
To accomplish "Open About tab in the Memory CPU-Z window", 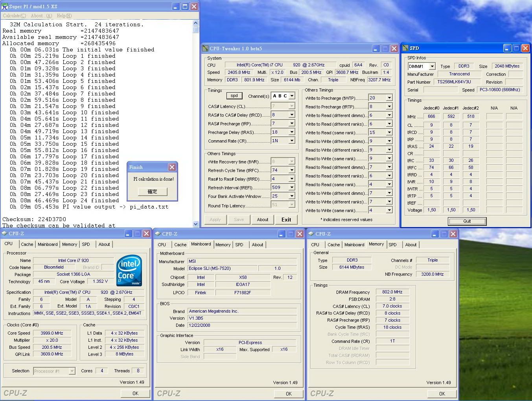I will 411,245.
